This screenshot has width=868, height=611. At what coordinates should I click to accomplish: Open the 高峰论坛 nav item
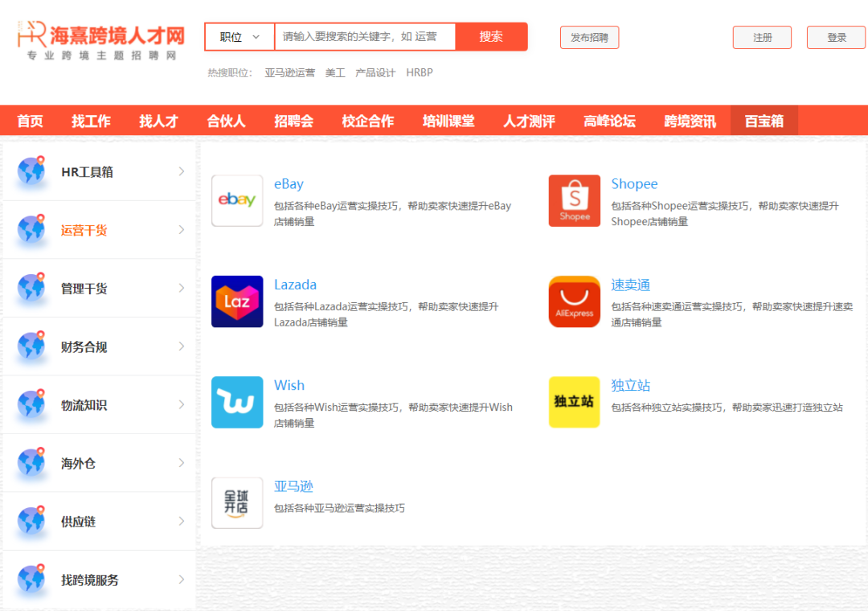(x=609, y=121)
